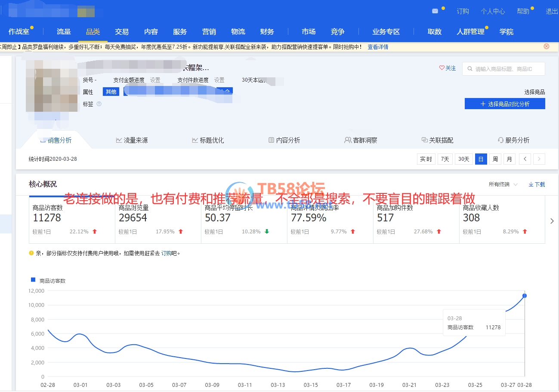
Task: Select the 实时 real-time range
Action: pyautogui.click(x=426, y=159)
